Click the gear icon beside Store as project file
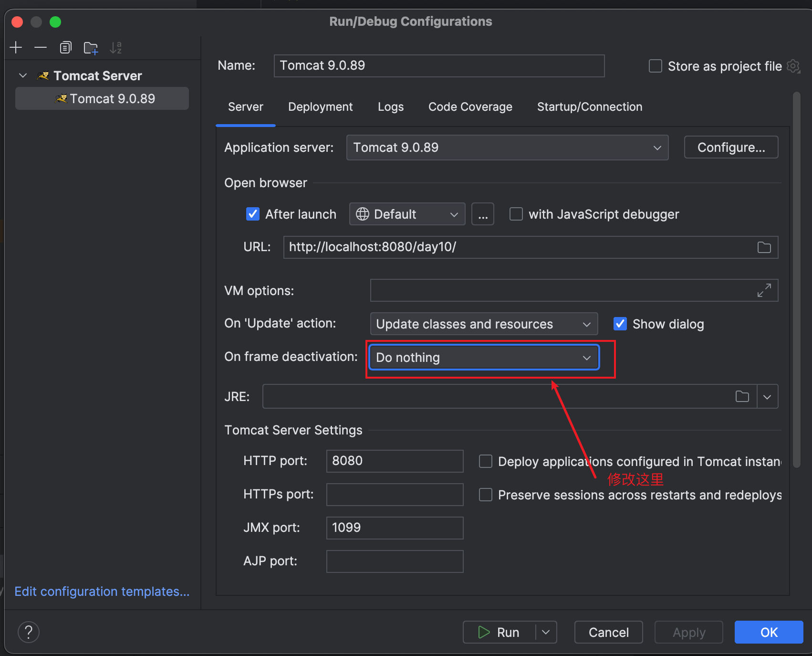The width and height of the screenshot is (812, 656). click(793, 66)
